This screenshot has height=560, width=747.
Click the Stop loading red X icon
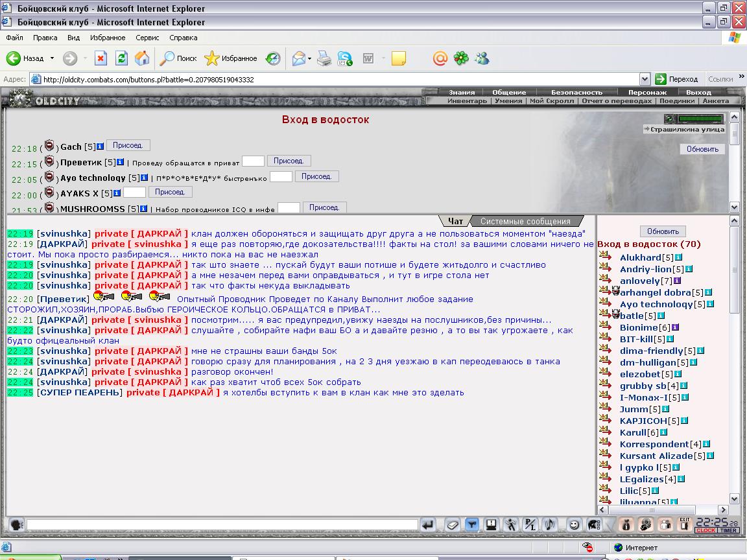click(x=101, y=58)
